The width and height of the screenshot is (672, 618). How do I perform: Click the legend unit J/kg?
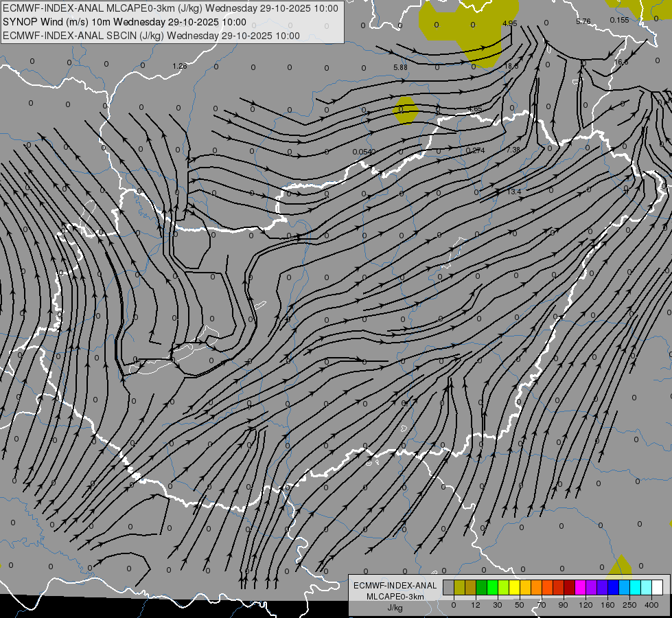tap(395, 608)
